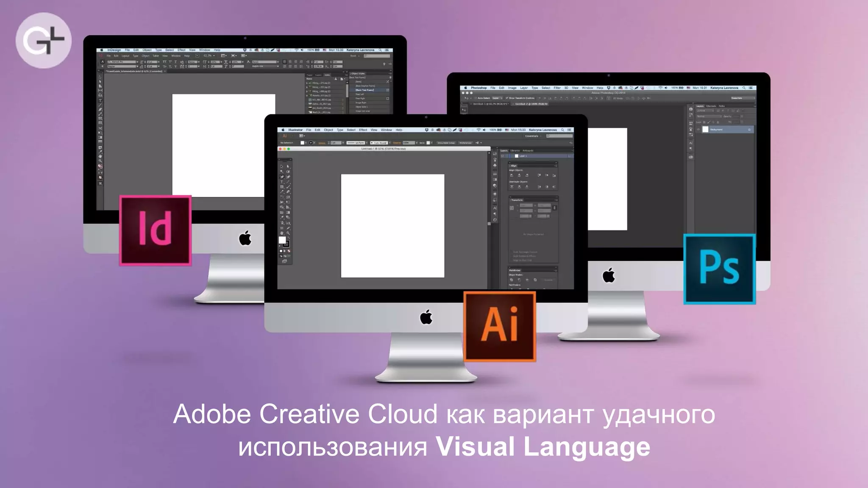Select the Pen tool in Illustrator
The width and height of the screenshot is (868, 488).
click(x=281, y=177)
